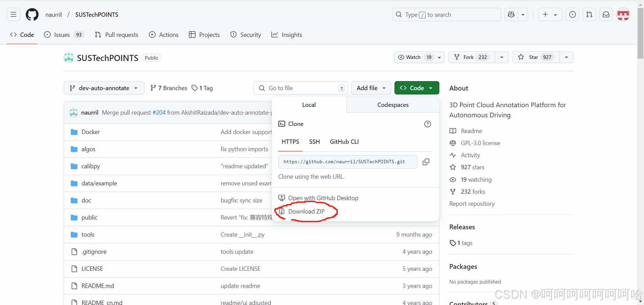Click Download ZIP
The width and height of the screenshot is (644, 305).
pos(306,211)
